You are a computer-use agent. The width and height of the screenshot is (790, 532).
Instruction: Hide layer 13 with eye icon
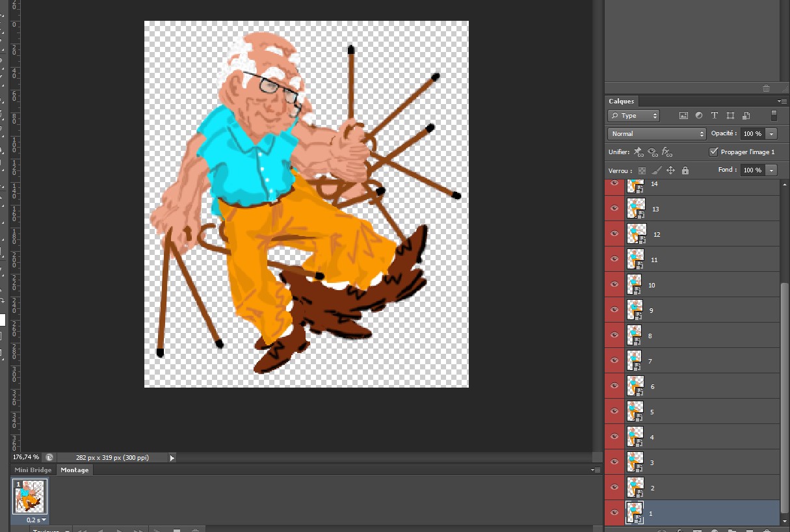tap(614, 208)
